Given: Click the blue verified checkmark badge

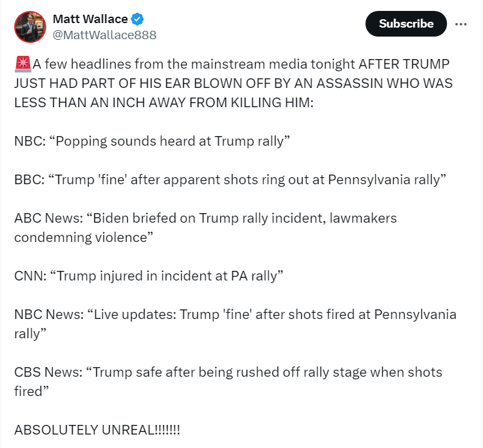Looking at the screenshot, I should [137, 19].
